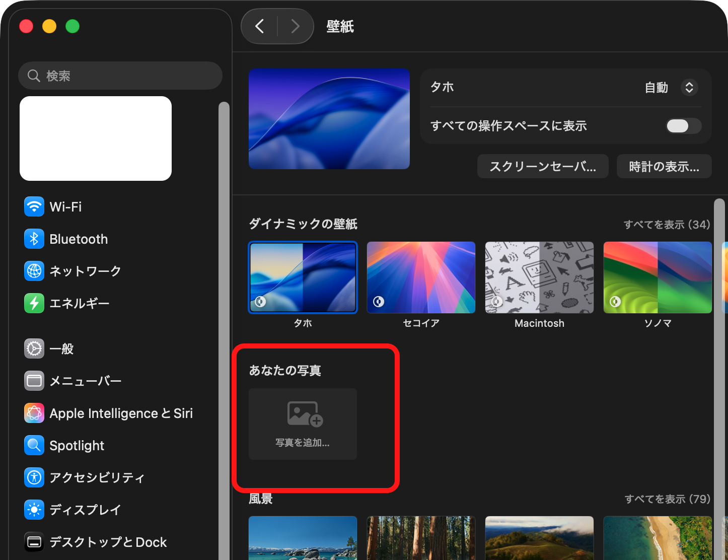Click the 一般 gear icon
728x560 pixels.
tap(34, 348)
